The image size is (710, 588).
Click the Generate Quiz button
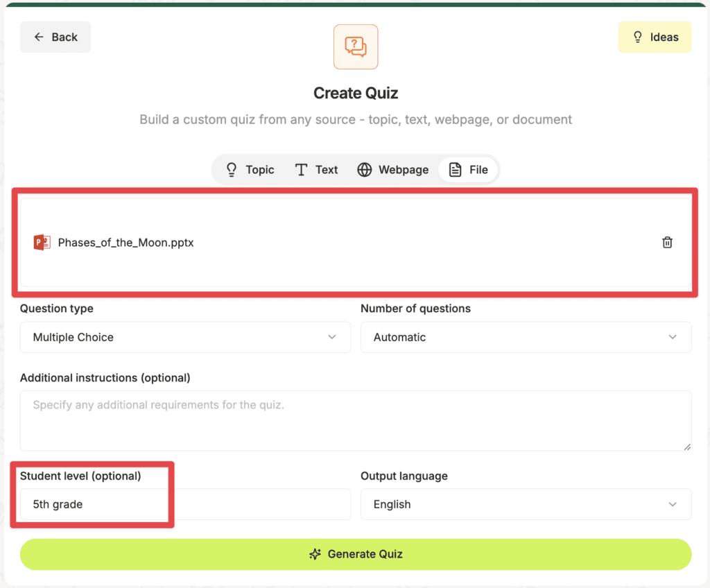point(356,554)
